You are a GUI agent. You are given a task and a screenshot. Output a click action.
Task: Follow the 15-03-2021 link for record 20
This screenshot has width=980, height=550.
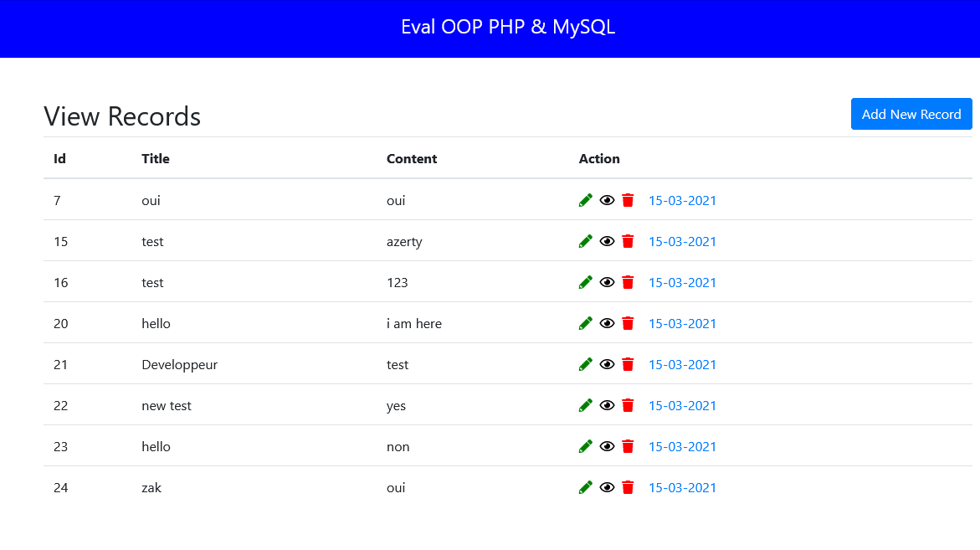click(x=682, y=324)
